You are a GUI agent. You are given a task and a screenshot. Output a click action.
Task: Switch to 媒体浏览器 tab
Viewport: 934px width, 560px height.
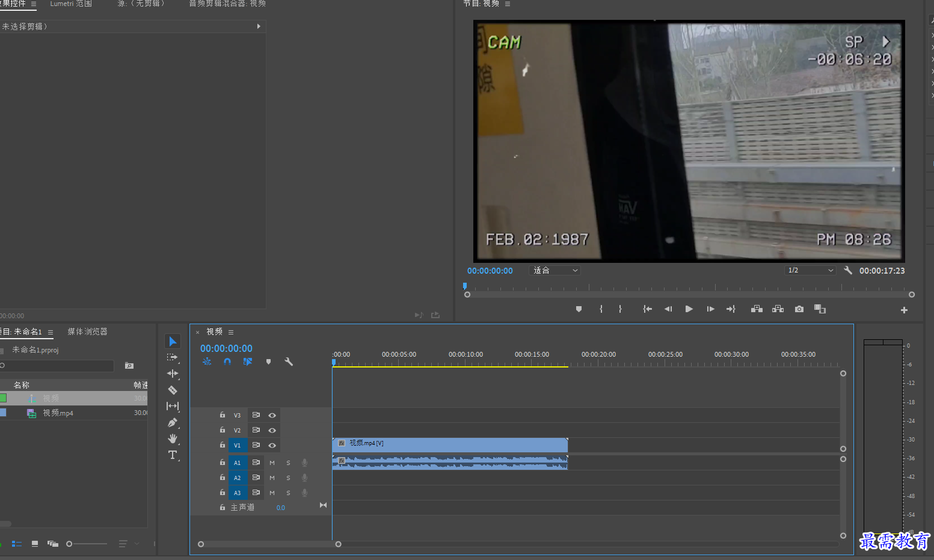(87, 332)
